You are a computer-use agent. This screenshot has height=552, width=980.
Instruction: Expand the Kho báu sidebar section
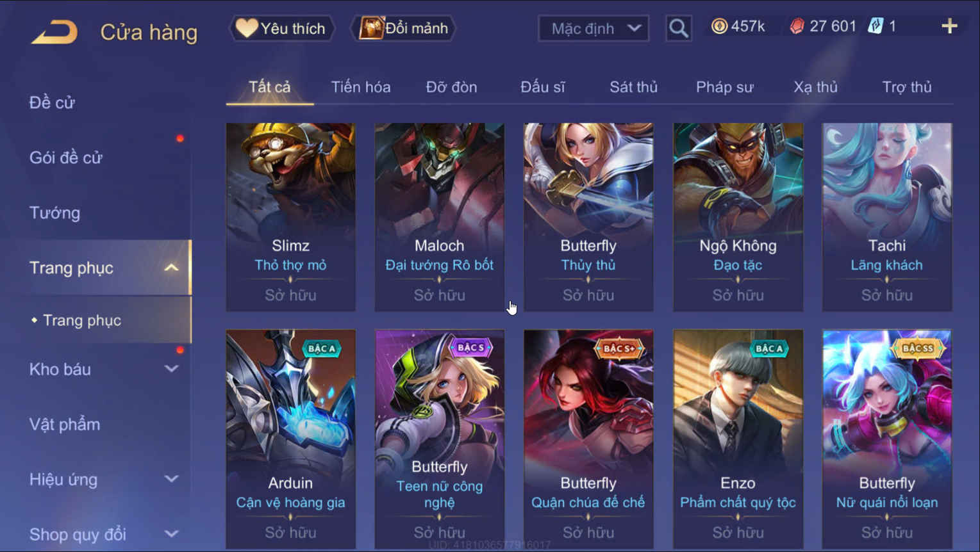171,369
